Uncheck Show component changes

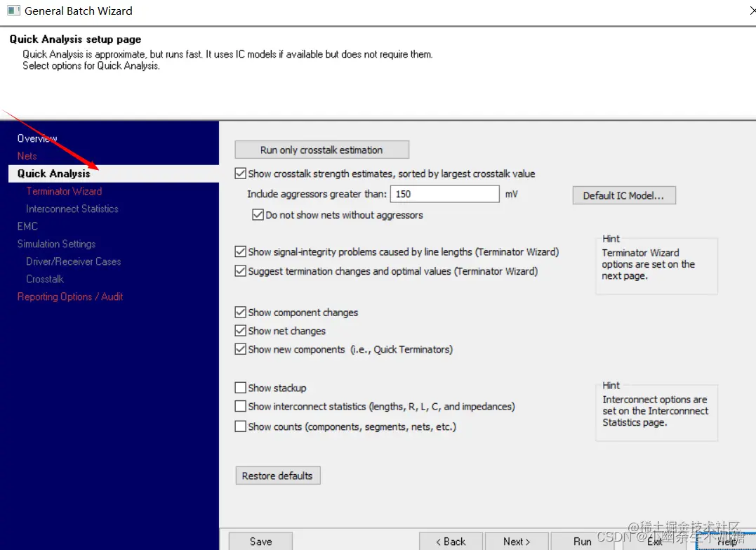click(x=240, y=312)
